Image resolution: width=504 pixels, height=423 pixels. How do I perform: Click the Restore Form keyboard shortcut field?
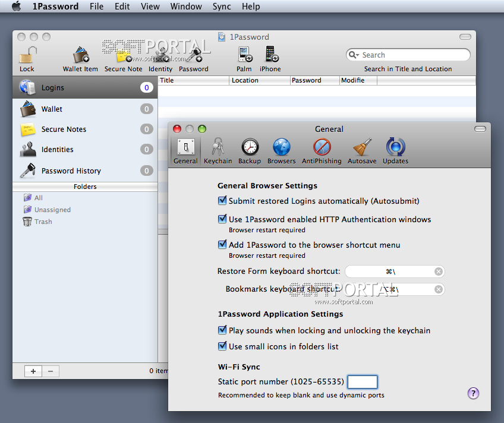pyautogui.click(x=395, y=272)
